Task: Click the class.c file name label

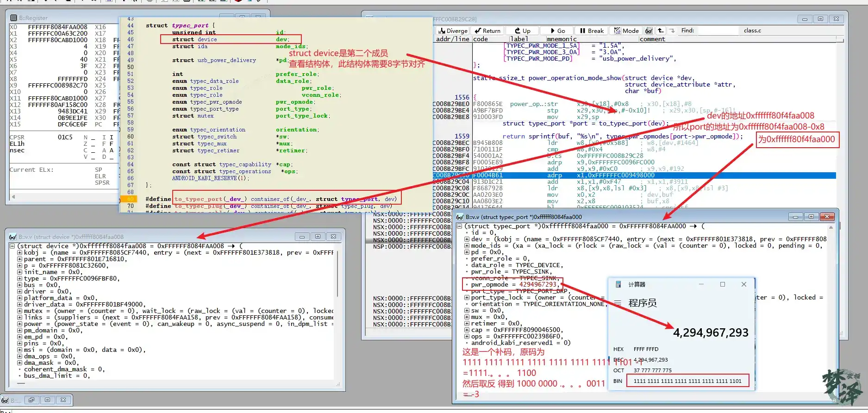Action: (752, 31)
